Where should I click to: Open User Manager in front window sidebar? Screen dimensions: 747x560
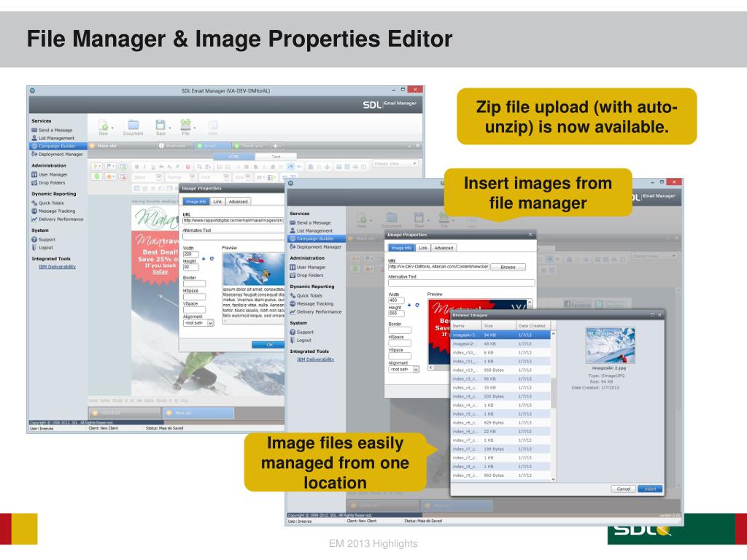click(x=307, y=268)
